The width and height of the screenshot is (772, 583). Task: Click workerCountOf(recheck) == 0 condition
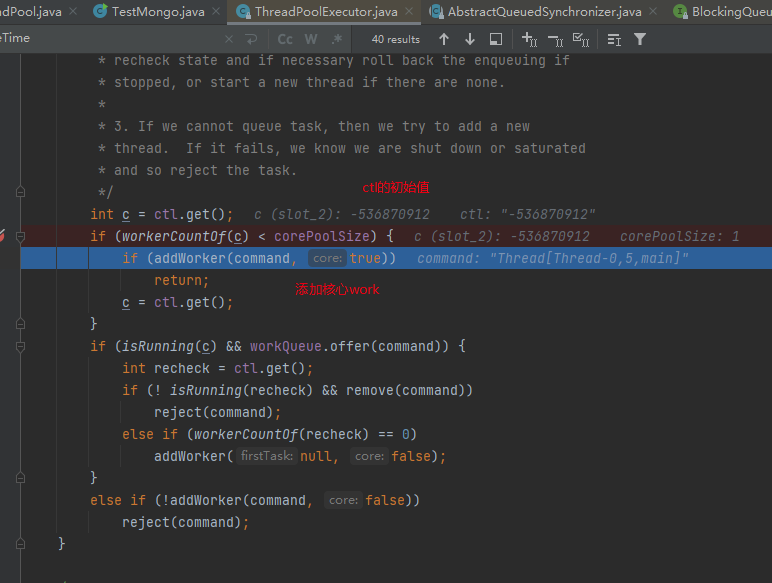pos(305,434)
